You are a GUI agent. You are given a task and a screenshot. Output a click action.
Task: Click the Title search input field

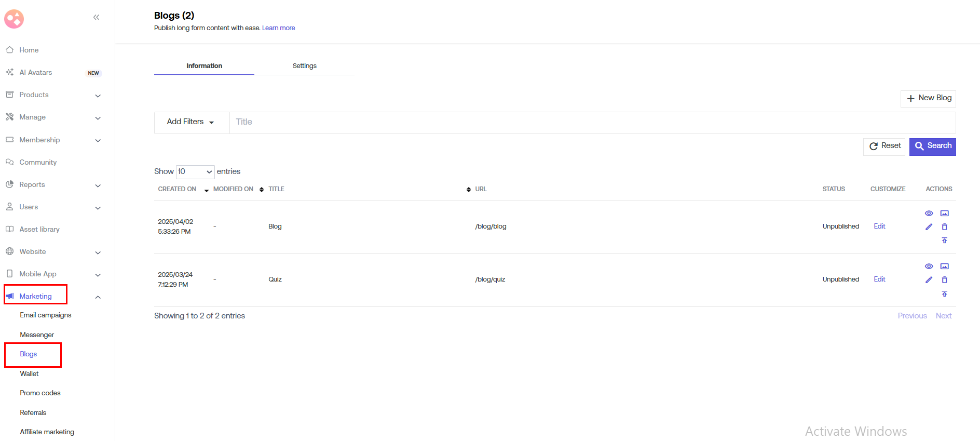(592, 122)
